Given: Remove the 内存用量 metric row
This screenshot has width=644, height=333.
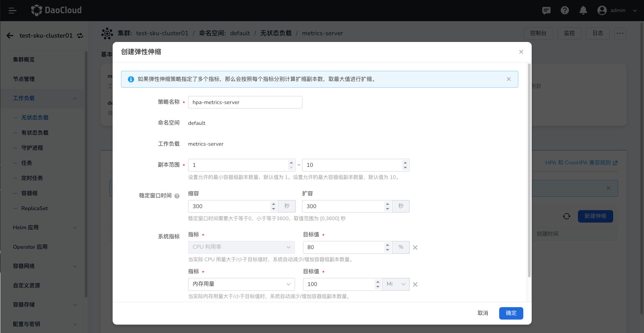Looking at the screenshot, I should 415,284.
